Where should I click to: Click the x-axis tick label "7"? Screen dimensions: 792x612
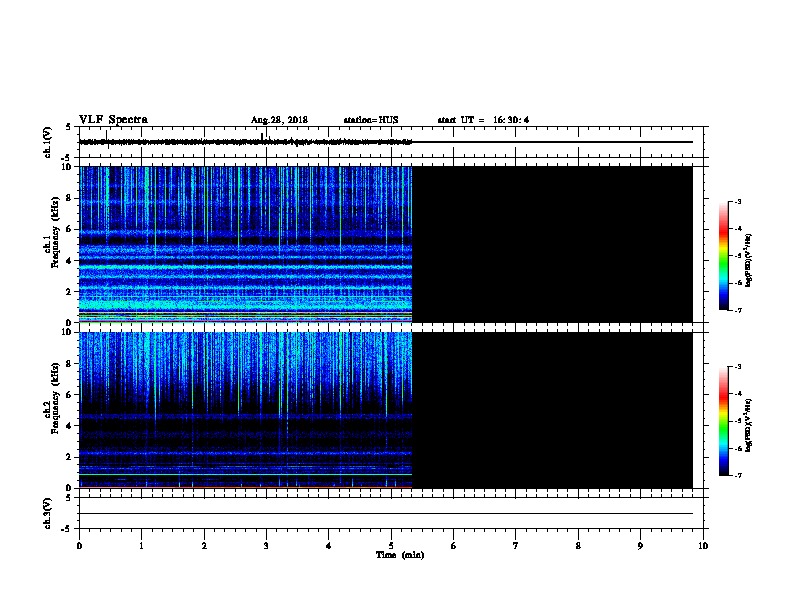[x=516, y=546]
